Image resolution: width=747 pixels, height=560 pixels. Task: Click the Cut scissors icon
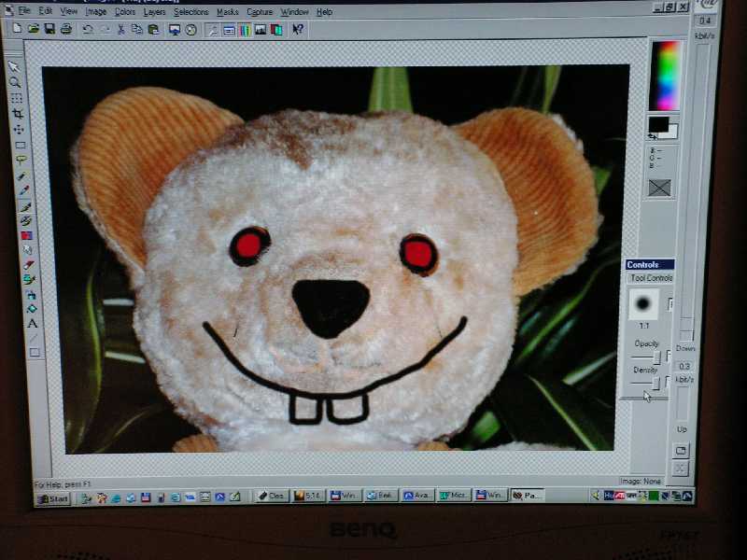click(120, 29)
